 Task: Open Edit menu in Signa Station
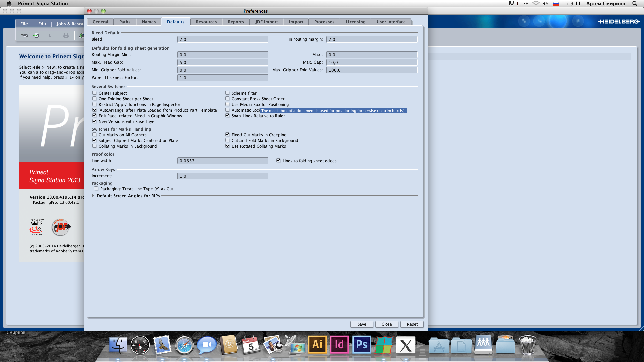tap(42, 24)
